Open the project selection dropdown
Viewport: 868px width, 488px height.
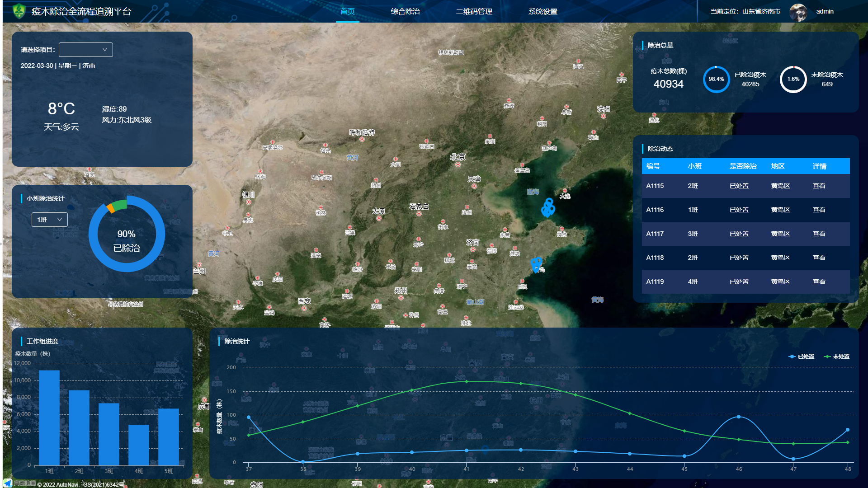85,50
